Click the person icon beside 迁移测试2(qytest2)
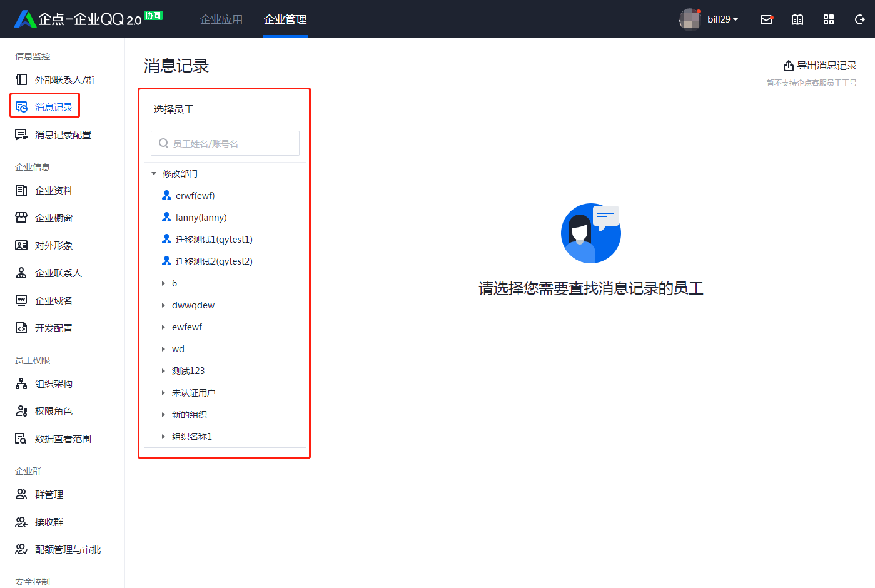The image size is (875, 588). pos(166,261)
